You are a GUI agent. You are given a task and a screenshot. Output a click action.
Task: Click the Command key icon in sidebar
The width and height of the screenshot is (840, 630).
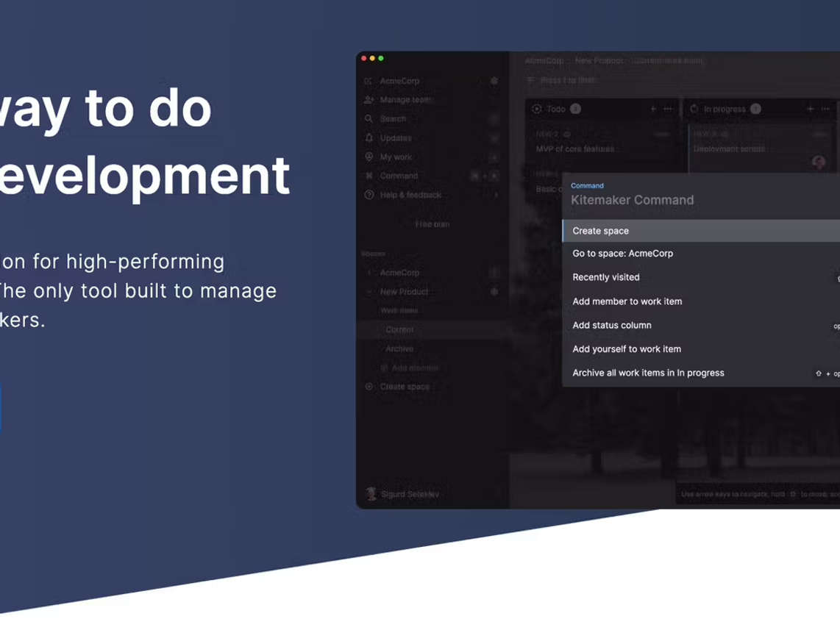tap(369, 176)
